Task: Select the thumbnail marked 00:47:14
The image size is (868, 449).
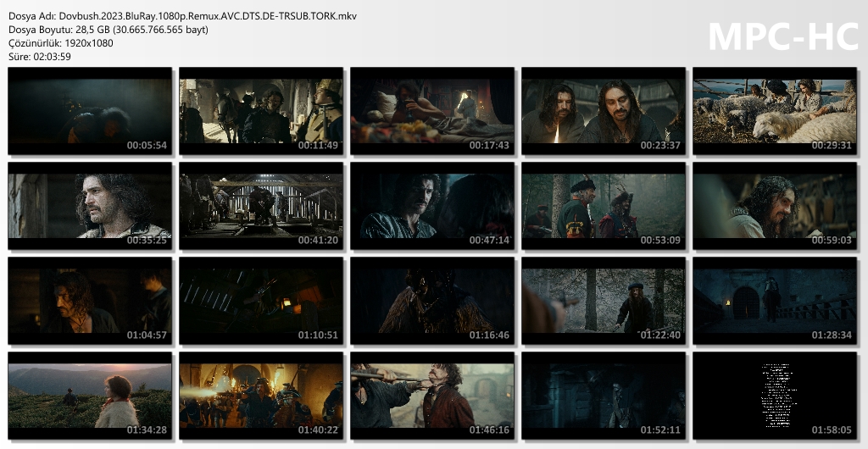Action: tap(432, 206)
